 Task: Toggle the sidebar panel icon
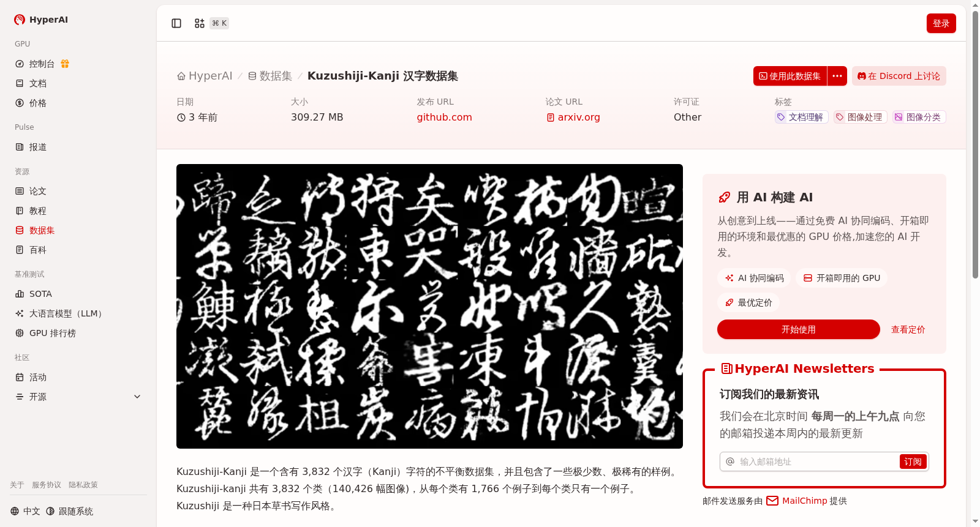(176, 23)
